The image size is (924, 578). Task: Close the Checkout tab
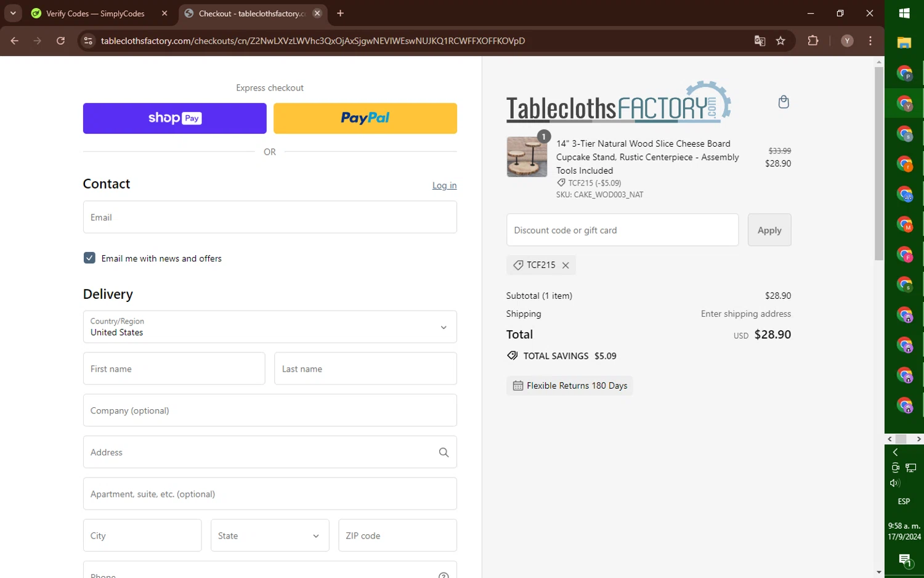[x=317, y=13]
